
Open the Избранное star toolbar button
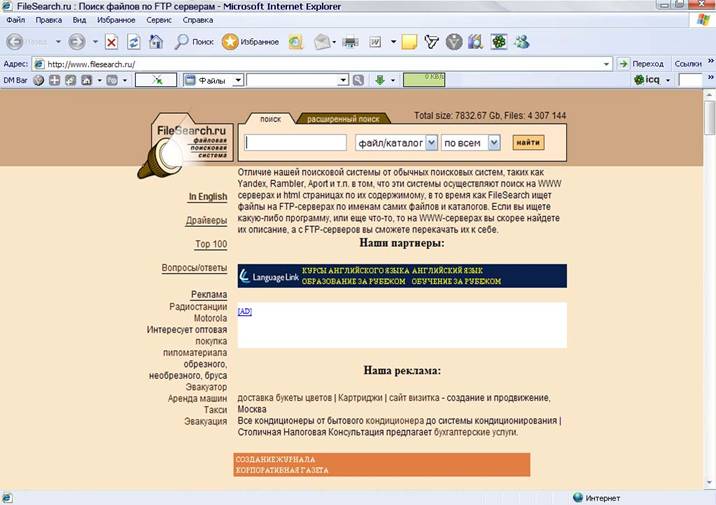coord(250,42)
